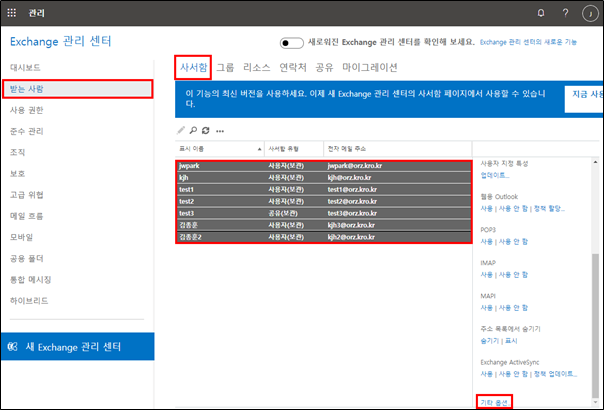Screen dimensions: 604x410
Task: Click 정책 업데이트 under Exchange ActiveSync
Action: click(555, 374)
